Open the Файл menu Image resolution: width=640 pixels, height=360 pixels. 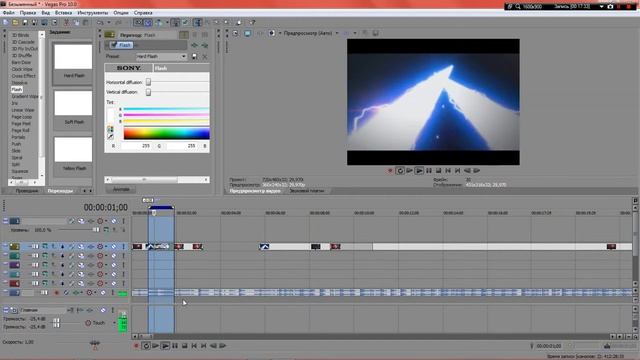point(9,13)
